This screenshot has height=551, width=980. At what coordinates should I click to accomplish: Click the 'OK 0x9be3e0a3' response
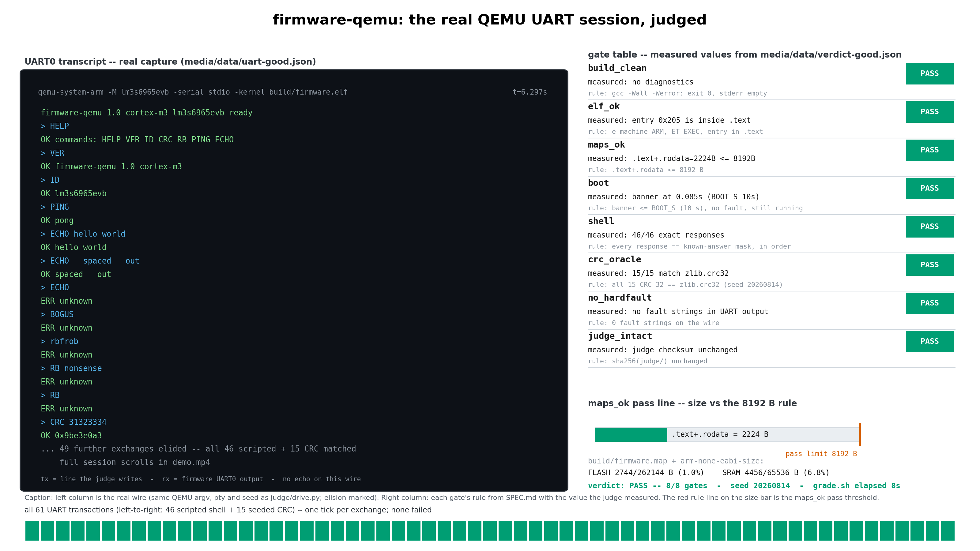[x=71, y=436]
